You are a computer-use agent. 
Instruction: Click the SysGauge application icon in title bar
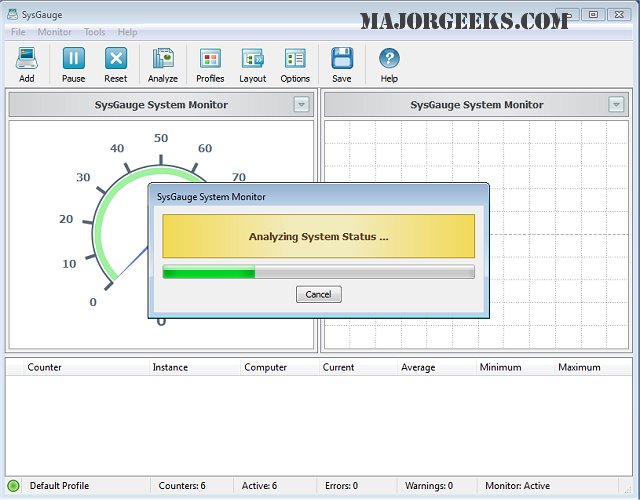pyautogui.click(x=13, y=14)
